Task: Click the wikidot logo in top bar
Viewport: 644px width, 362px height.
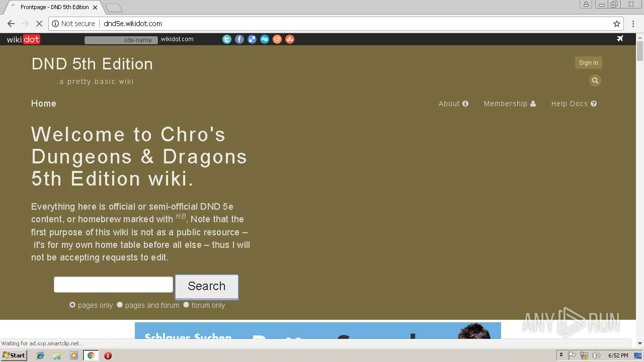Action: (23, 39)
